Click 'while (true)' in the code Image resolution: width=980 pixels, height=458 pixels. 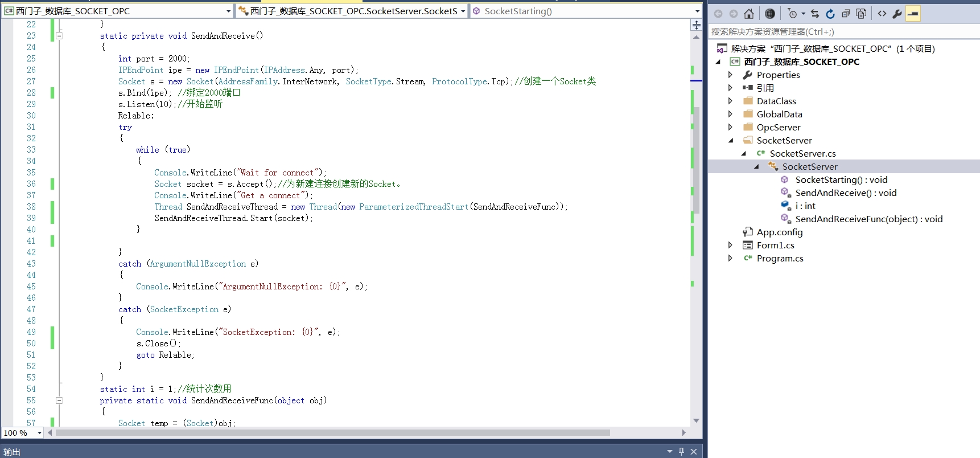(x=163, y=150)
